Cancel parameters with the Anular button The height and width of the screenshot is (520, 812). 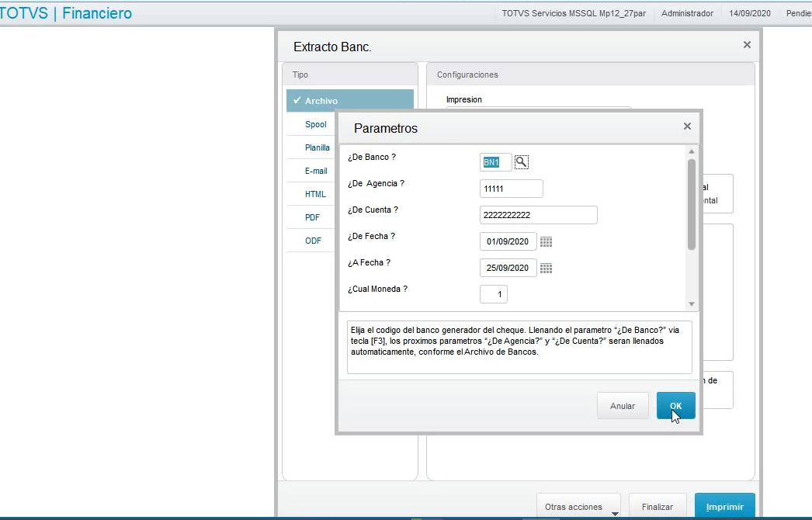pos(623,406)
